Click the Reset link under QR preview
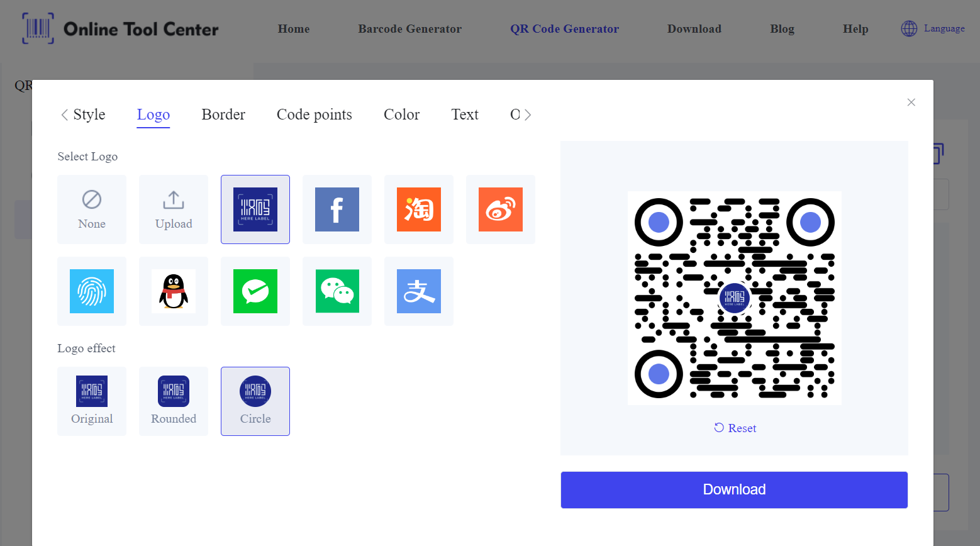The width and height of the screenshot is (980, 546). [735, 428]
